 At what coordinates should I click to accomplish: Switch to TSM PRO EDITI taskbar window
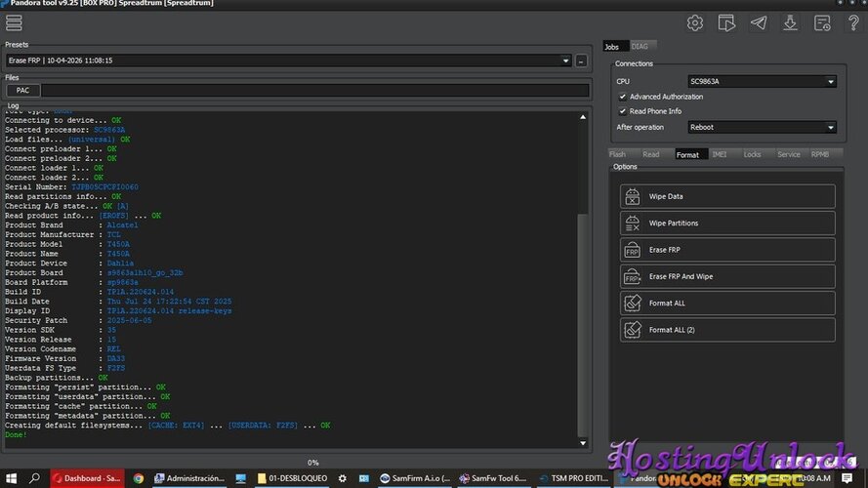click(573, 478)
